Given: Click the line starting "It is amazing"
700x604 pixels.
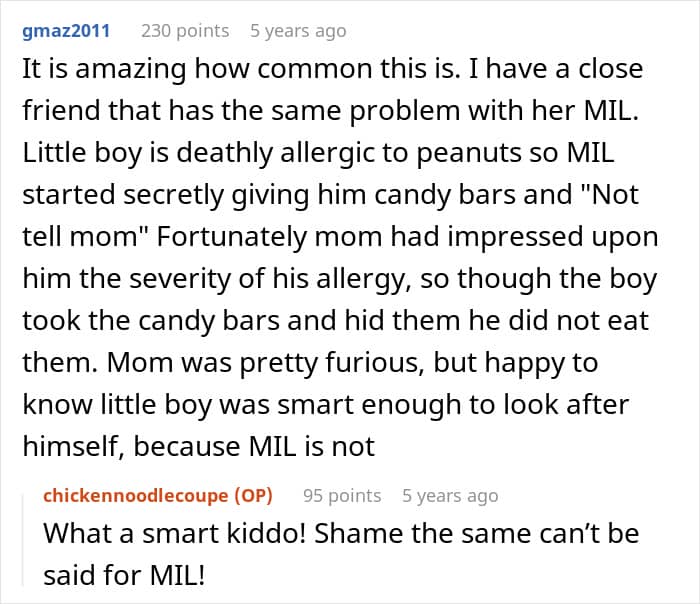Looking at the screenshot, I should (x=332, y=71).
